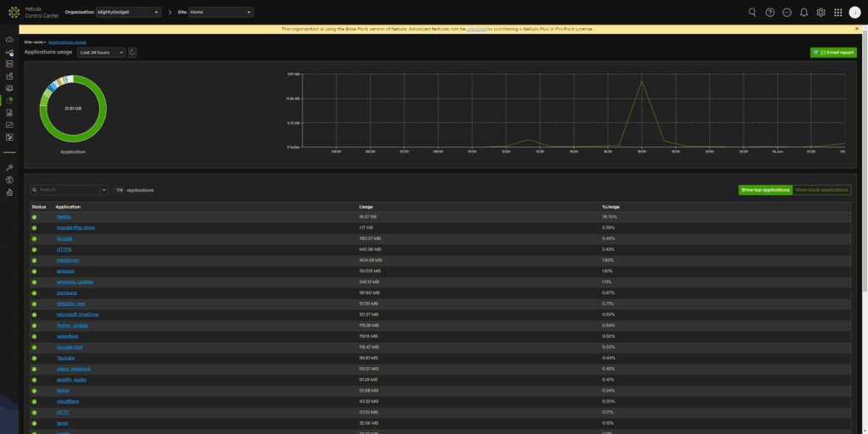
Task: Open settings gear in top bar
Action: (x=821, y=13)
